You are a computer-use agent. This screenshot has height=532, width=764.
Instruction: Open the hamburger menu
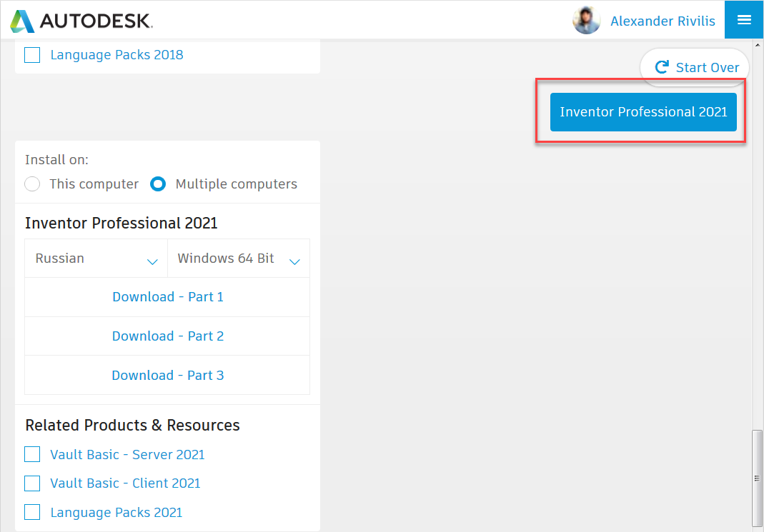pyautogui.click(x=744, y=20)
